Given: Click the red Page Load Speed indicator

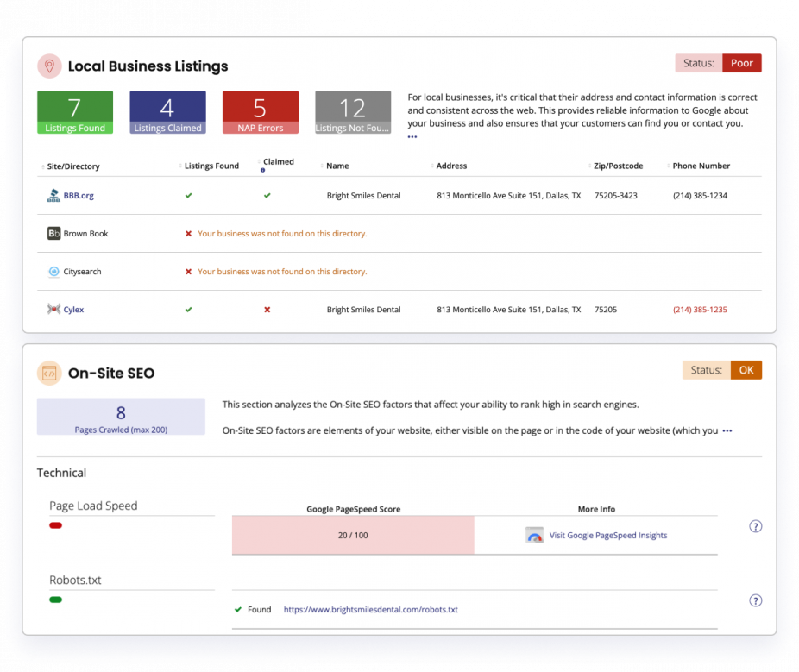Looking at the screenshot, I should pyautogui.click(x=55, y=525).
